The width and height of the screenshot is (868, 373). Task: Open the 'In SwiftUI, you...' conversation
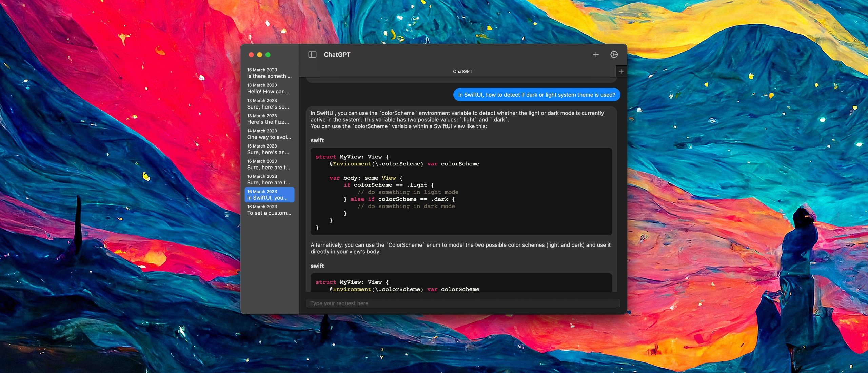tap(270, 195)
